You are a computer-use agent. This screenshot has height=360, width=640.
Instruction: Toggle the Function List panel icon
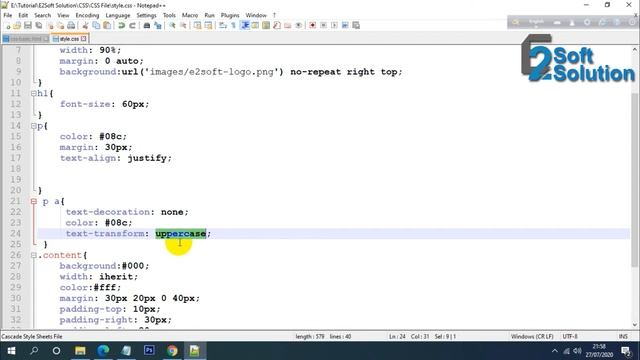point(277,25)
